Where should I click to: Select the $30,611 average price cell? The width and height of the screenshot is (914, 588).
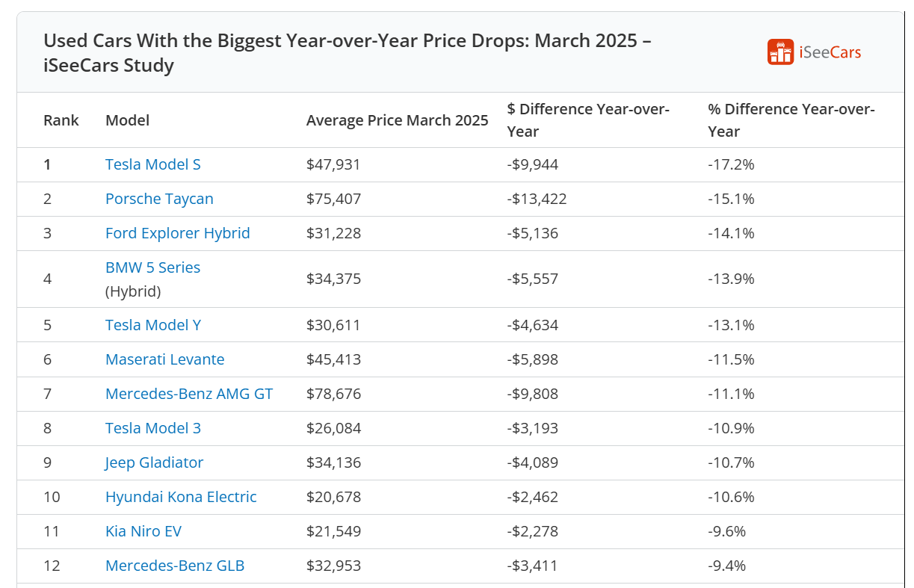pyautogui.click(x=333, y=325)
